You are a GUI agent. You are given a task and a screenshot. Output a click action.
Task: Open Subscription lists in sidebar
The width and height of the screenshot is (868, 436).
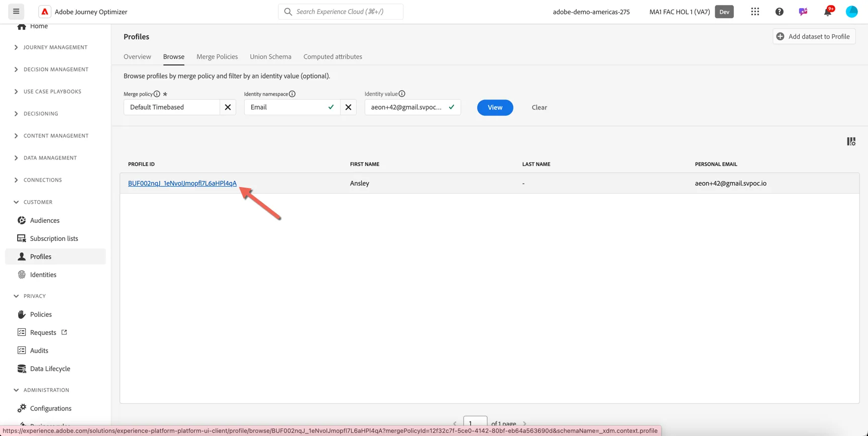pyautogui.click(x=55, y=238)
